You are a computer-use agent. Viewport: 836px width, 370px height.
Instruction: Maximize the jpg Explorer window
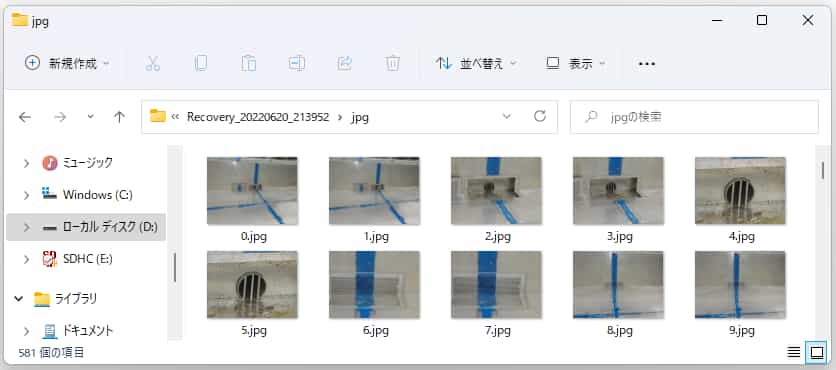[762, 20]
